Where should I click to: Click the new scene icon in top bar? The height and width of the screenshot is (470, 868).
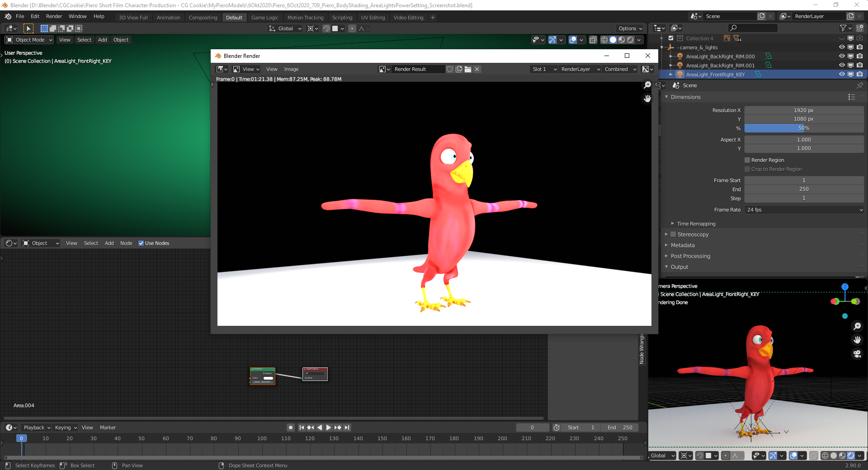coord(761,16)
